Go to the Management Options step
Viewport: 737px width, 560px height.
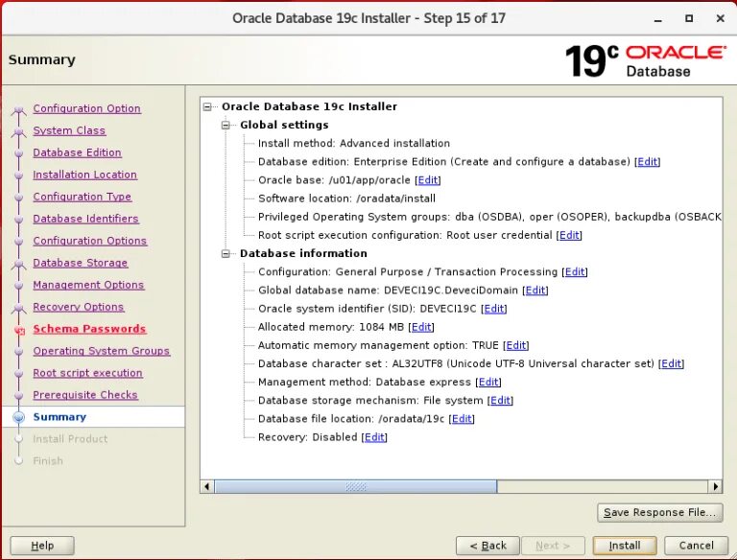pyautogui.click(x=88, y=285)
